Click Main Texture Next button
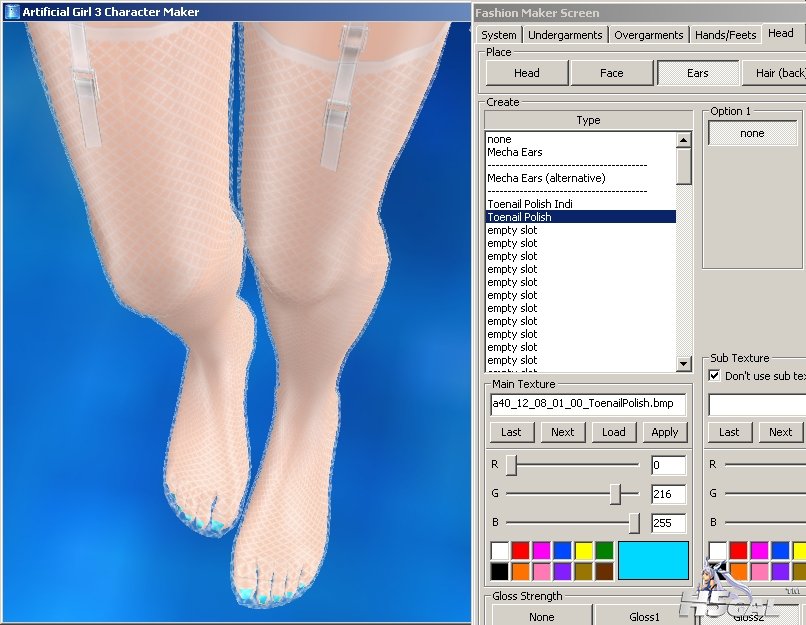This screenshot has height=625, width=806. click(x=562, y=432)
